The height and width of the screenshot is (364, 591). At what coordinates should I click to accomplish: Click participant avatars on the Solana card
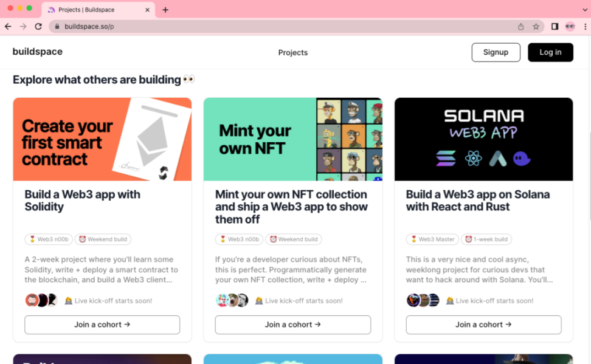click(x=423, y=300)
